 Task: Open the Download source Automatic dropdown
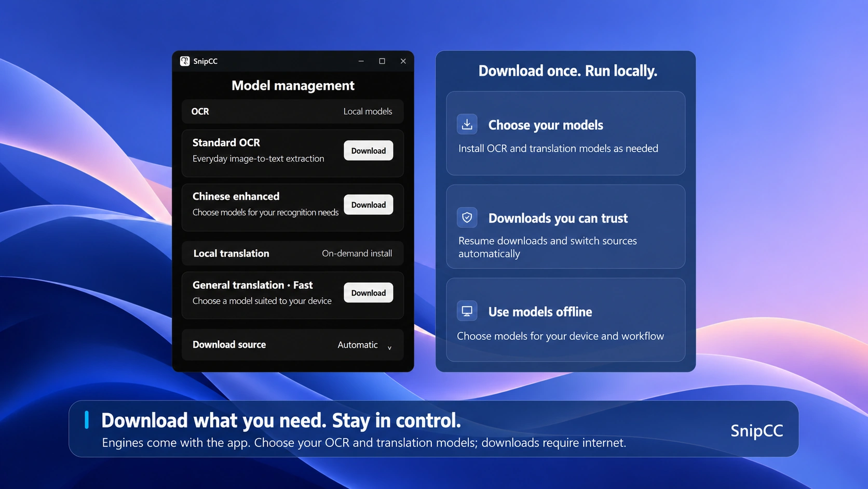click(x=364, y=345)
